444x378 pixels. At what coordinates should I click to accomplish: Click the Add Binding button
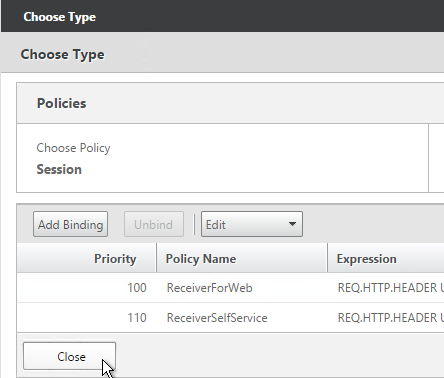click(x=70, y=224)
